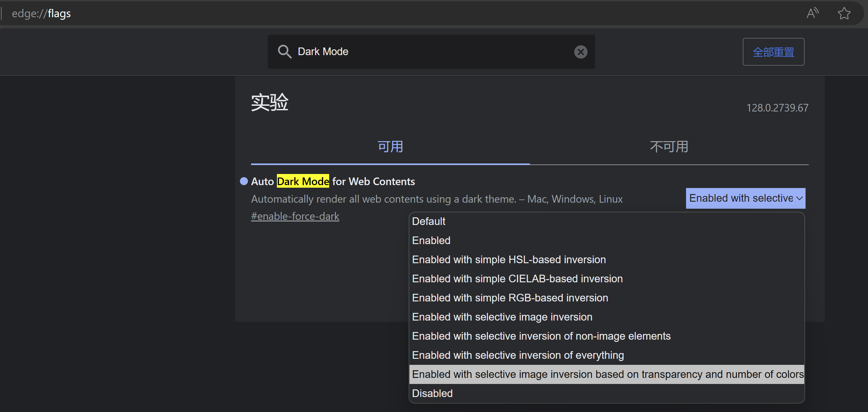Screen dimensions: 868x412
Task: Click the flag description about dark theme
Action: (437, 199)
